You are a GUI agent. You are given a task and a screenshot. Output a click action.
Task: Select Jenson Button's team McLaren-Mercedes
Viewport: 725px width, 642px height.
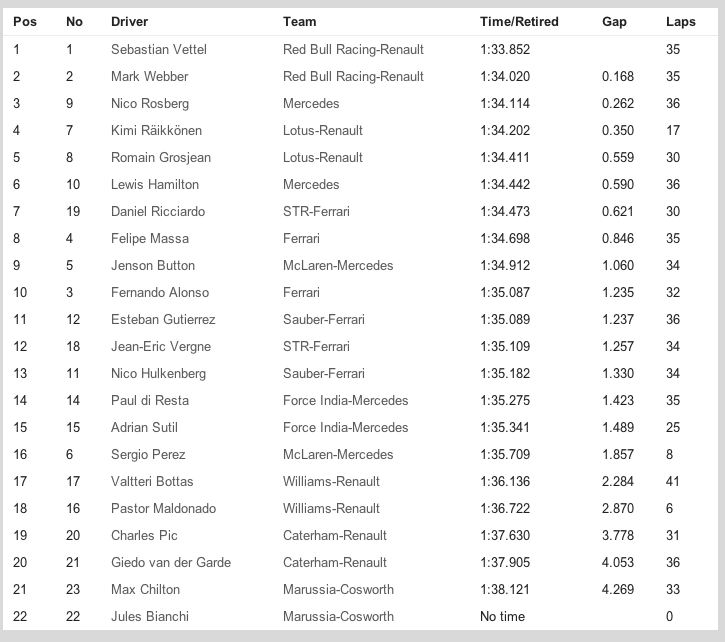338,265
